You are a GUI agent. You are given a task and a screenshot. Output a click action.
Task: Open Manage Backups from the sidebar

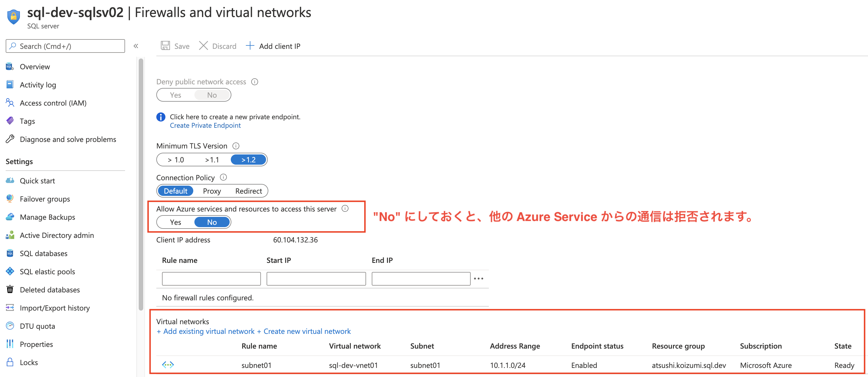coord(47,217)
